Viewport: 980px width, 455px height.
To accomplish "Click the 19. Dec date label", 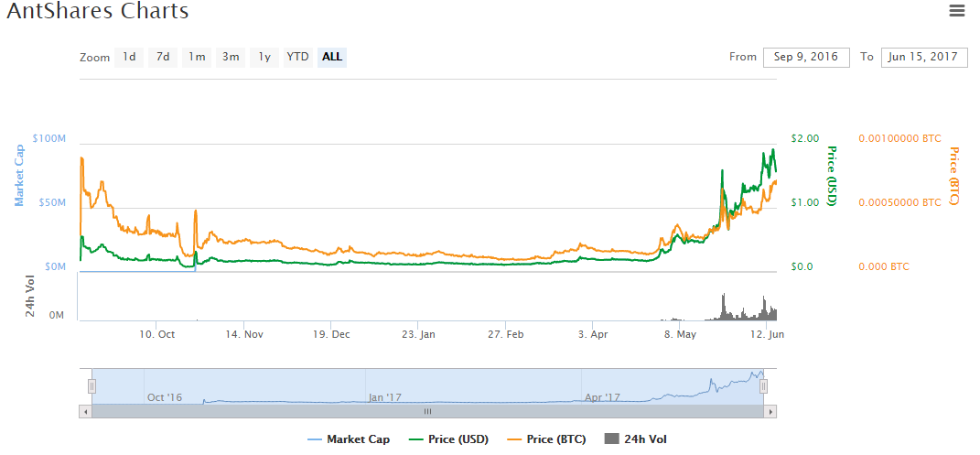I will 331,334.
